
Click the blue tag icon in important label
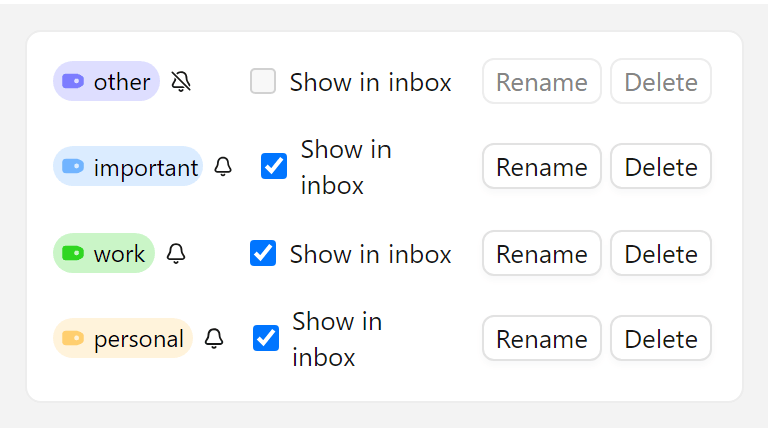[73, 167]
